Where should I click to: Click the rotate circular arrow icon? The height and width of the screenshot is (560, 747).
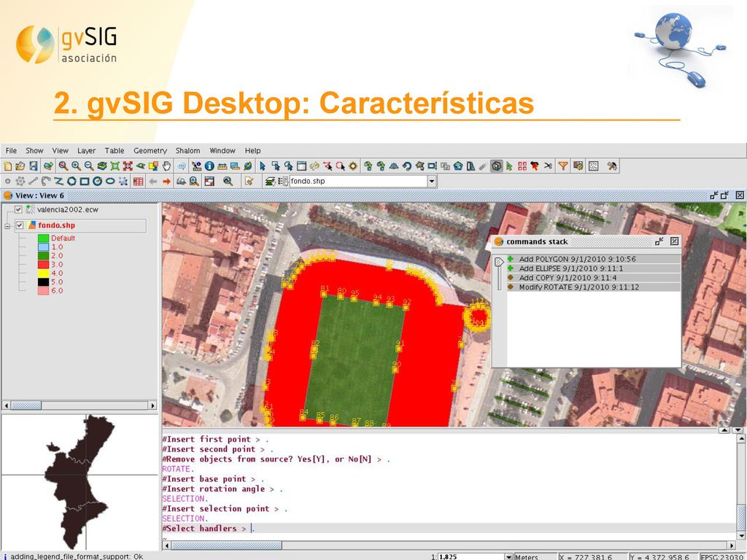[406, 166]
